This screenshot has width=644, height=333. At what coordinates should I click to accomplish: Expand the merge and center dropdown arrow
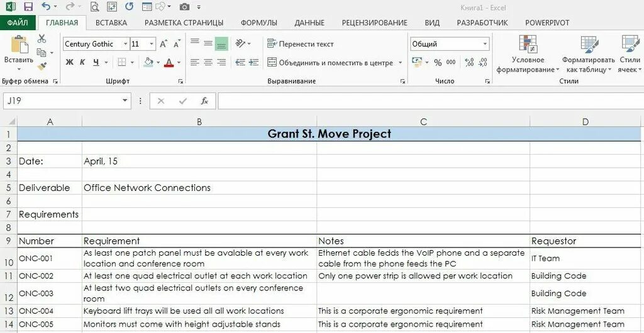coord(401,63)
